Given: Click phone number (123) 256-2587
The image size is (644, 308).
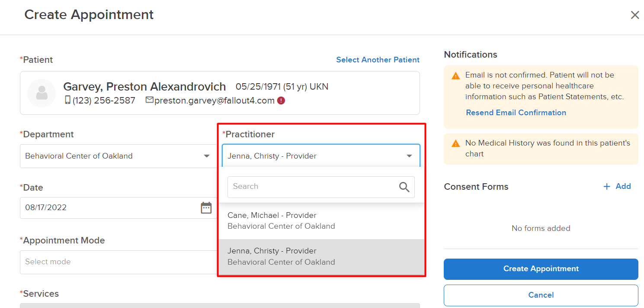Looking at the screenshot, I should coord(104,101).
